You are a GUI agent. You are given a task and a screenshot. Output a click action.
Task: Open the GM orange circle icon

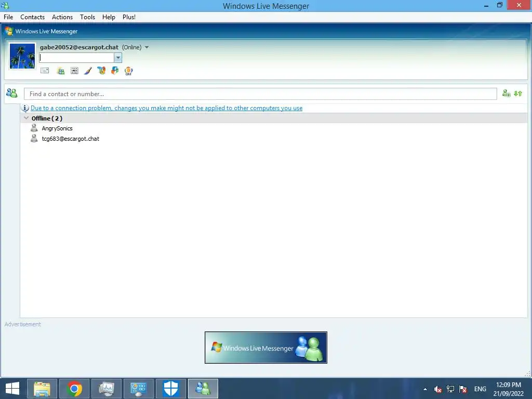128,71
